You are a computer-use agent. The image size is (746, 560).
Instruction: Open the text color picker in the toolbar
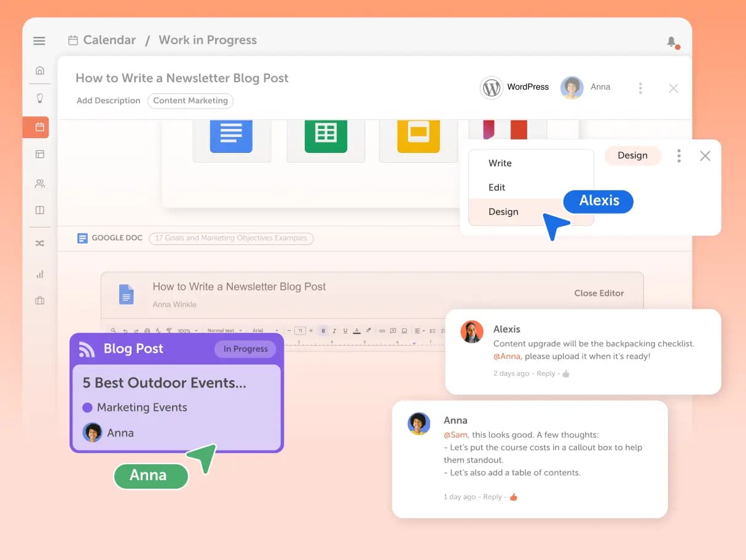pyautogui.click(x=356, y=330)
